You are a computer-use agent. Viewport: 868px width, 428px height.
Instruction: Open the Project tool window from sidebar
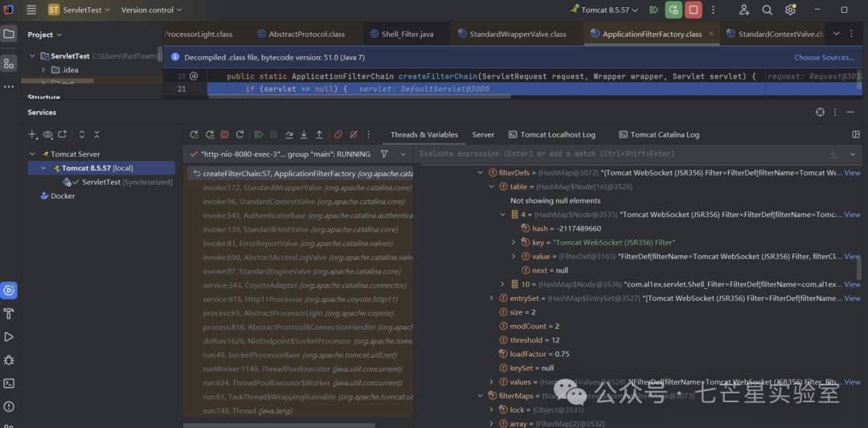[9, 35]
